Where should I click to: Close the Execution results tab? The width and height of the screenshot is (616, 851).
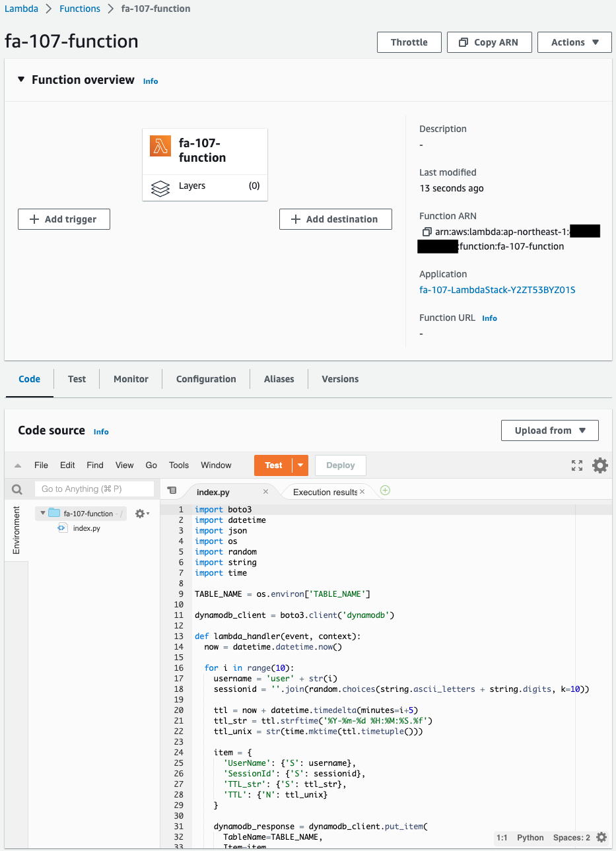[x=362, y=492]
